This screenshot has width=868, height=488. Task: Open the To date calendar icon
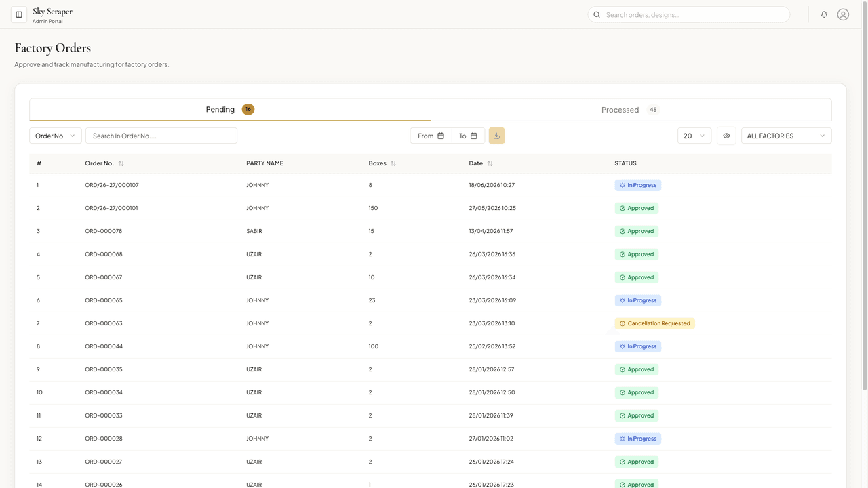click(x=474, y=136)
